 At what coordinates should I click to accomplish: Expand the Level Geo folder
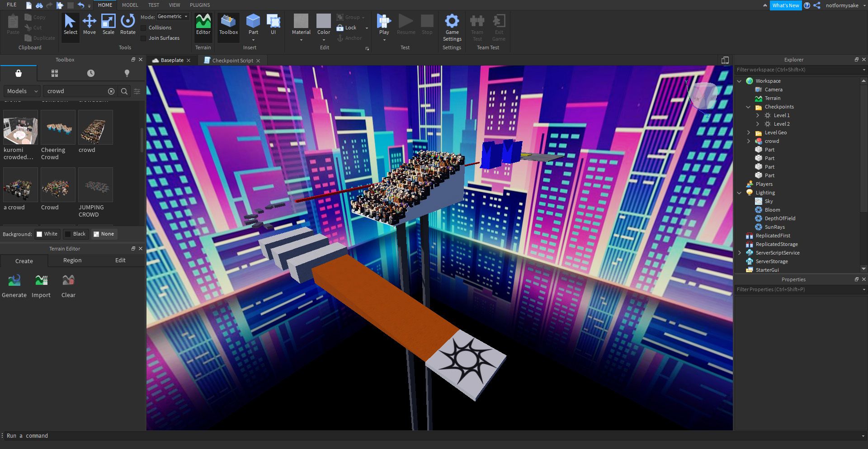[748, 132]
